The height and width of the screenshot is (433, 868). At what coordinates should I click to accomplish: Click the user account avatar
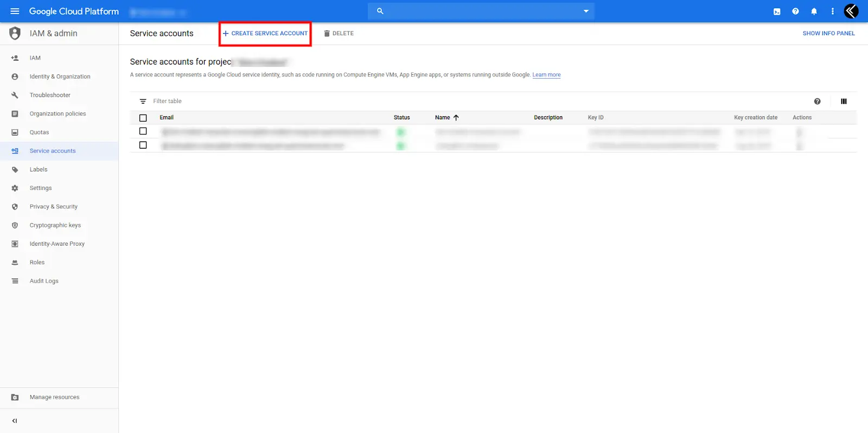[851, 11]
